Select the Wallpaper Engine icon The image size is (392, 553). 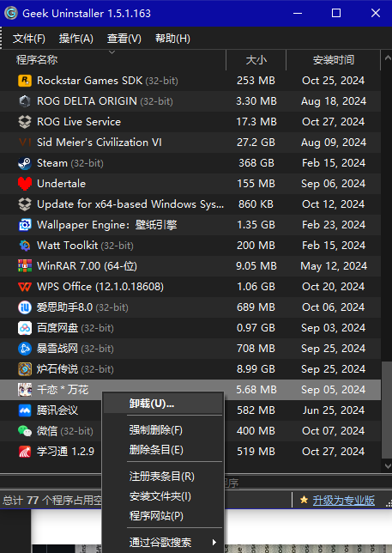coord(25,225)
